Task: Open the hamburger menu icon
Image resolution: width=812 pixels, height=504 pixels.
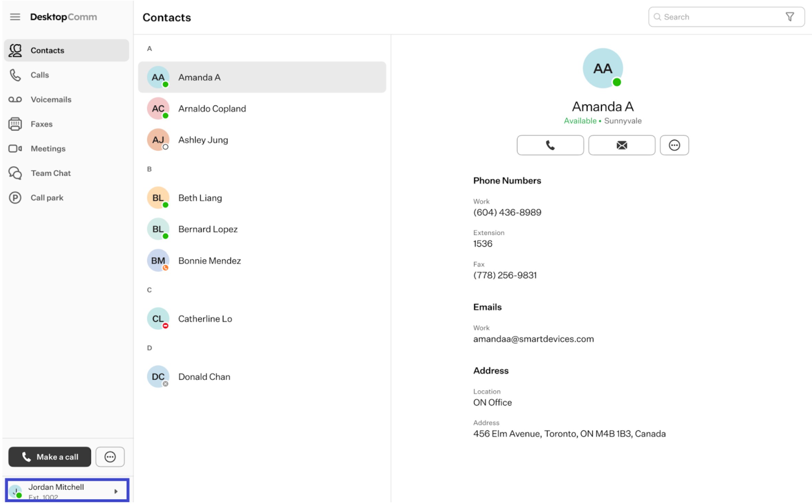Action: (15, 17)
